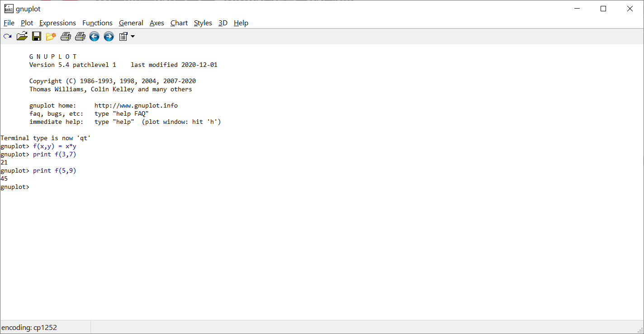Go to previous command with blue left arrow

[94, 37]
